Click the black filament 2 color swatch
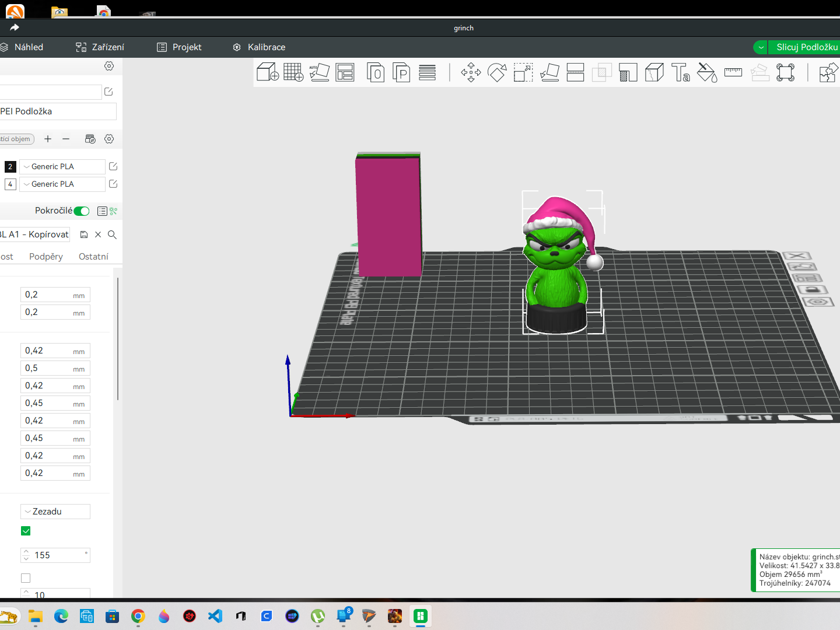The height and width of the screenshot is (630, 840). (x=10, y=167)
